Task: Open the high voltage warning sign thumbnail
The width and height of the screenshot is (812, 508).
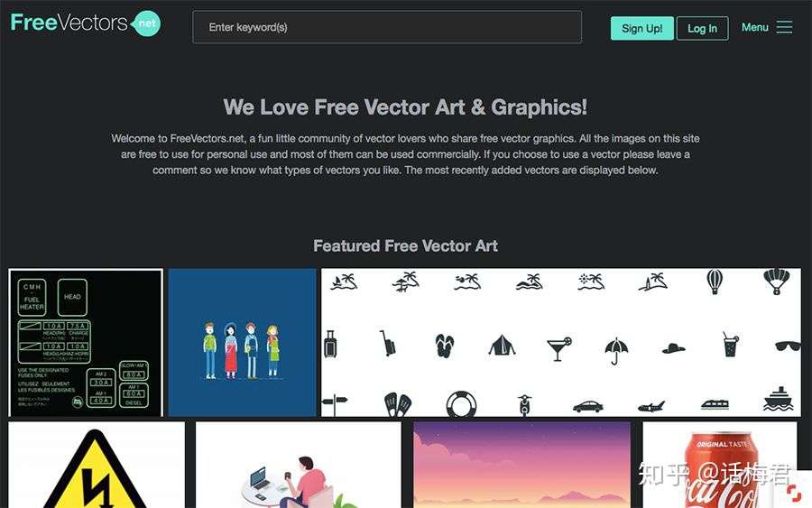Action: (97, 465)
